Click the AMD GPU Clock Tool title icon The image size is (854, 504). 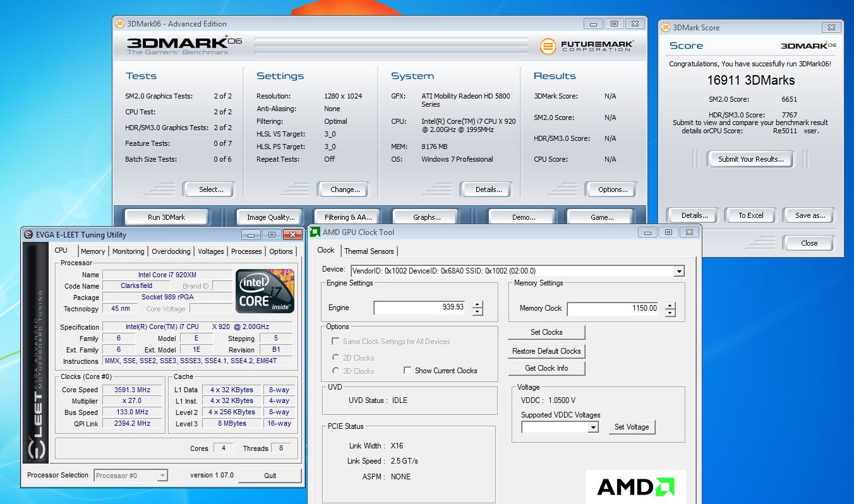[315, 232]
